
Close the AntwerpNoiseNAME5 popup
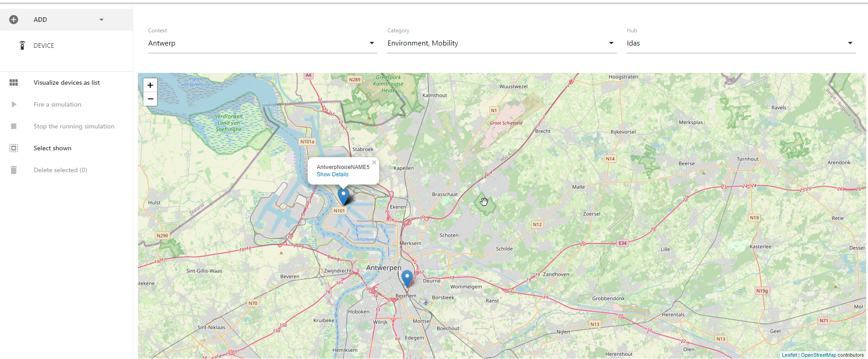point(374,163)
